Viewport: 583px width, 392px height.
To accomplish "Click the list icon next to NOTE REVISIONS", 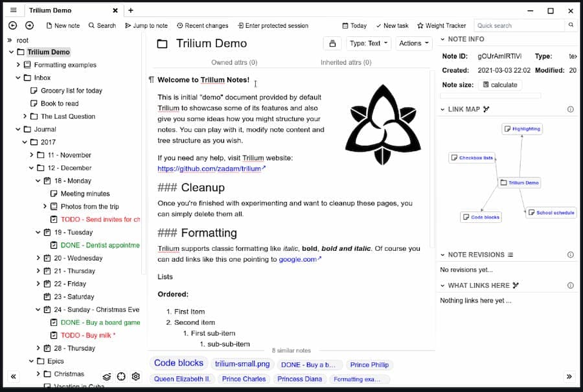I will coord(510,255).
